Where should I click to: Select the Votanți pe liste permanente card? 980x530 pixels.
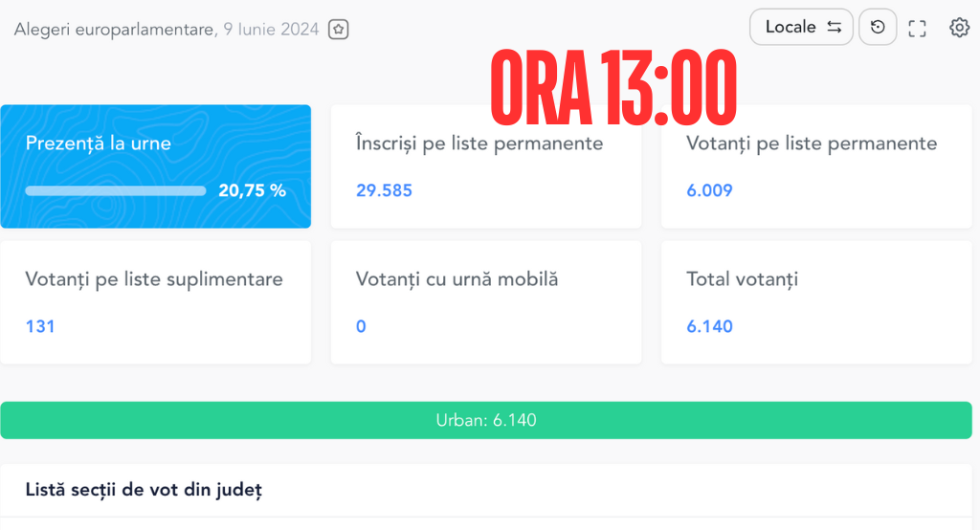tap(816, 166)
